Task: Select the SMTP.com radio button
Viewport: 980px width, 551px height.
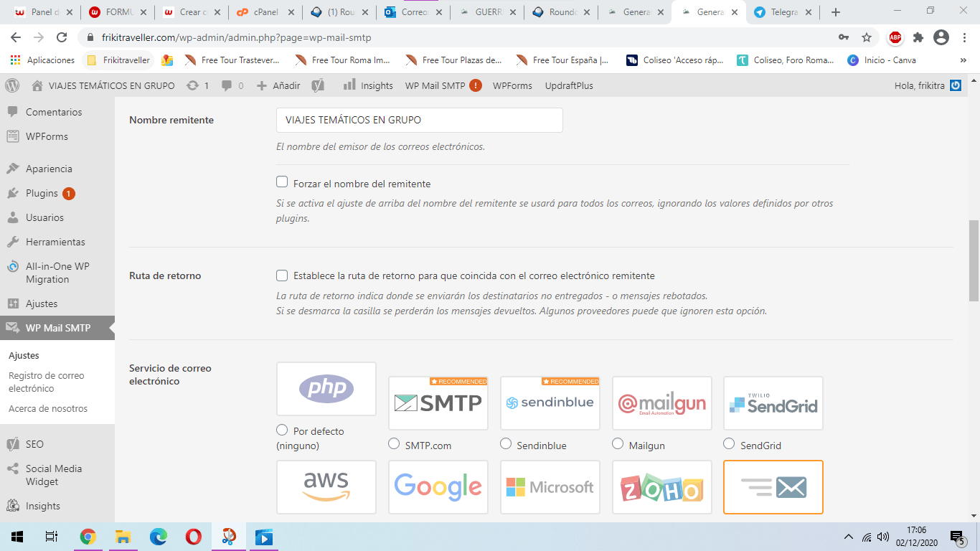Action: coord(394,443)
